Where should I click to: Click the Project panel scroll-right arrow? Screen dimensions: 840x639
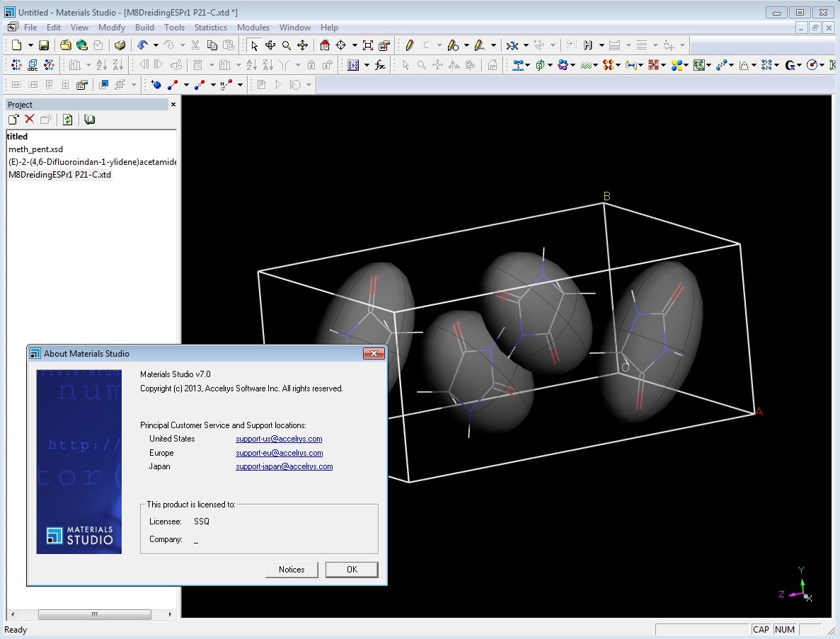point(170,614)
